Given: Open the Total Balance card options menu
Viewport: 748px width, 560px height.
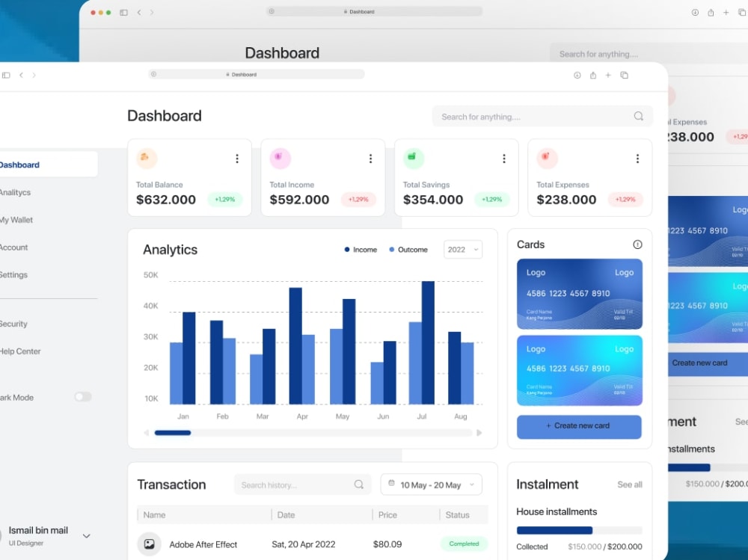Looking at the screenshot, I should point(237,159).
